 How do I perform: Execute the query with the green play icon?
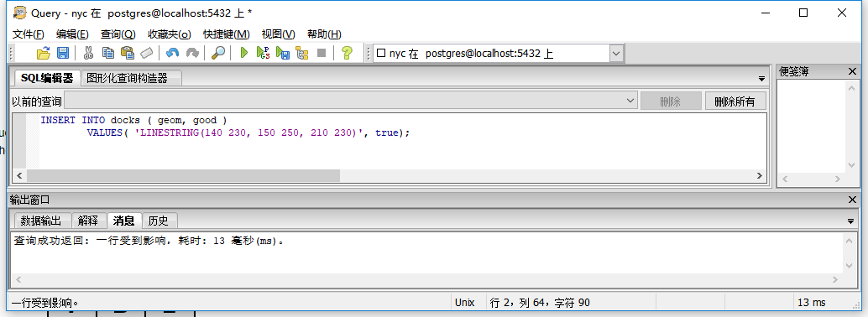[243, 53]
